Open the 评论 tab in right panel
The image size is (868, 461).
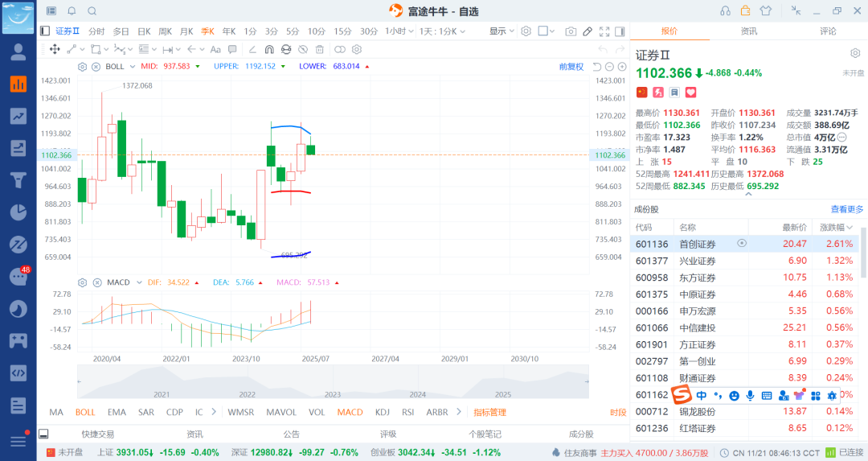tap(828, 31)
